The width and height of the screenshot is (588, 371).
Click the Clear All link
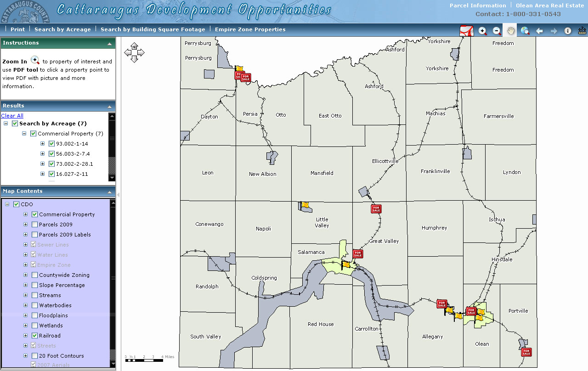click(x=12, y=116)
